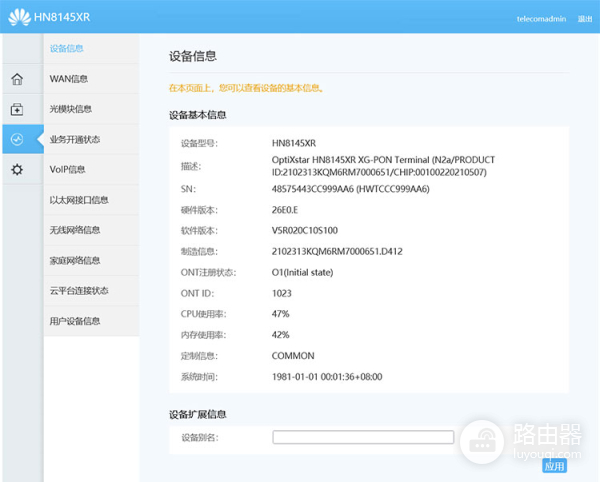Click the Huawei logo in header
This screenshot has width=600, height=482.
tap(20, 17)
